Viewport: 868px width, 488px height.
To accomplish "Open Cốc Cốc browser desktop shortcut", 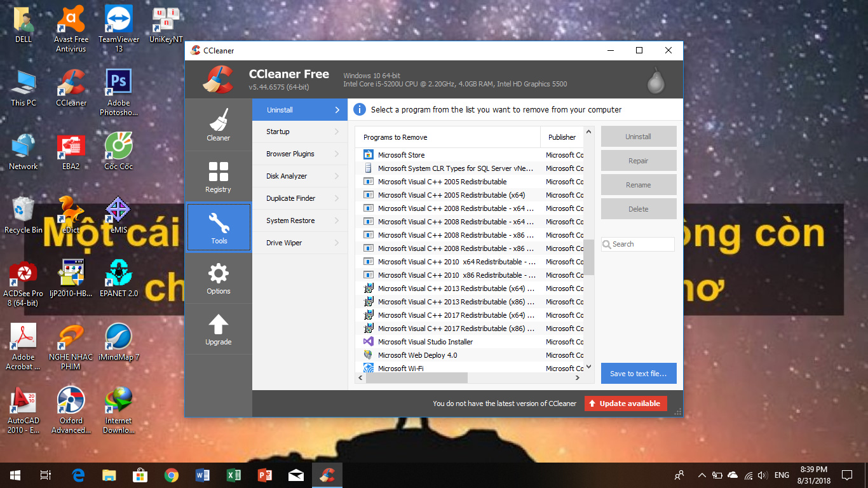I will coord(119,152).
